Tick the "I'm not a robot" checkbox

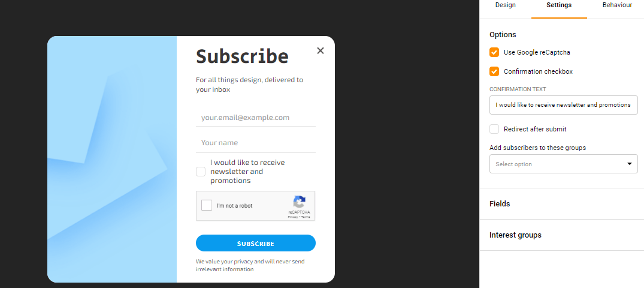coord(207,205)
